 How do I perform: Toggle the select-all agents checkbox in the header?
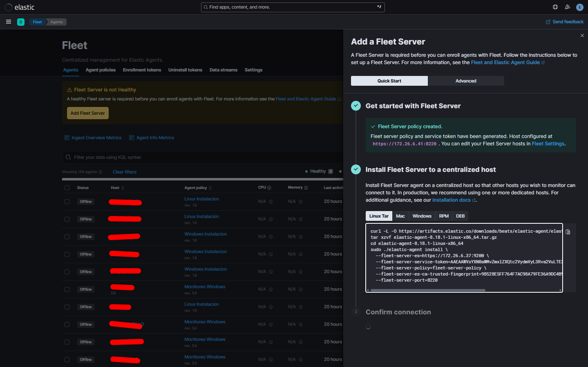click(x=67, y=188)
